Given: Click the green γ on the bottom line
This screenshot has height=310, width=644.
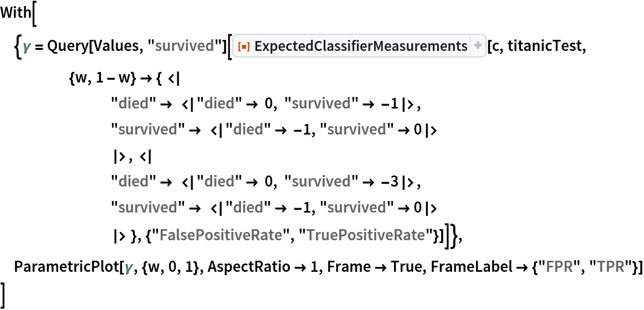Looking at the screenshot, I should [129, 267].
